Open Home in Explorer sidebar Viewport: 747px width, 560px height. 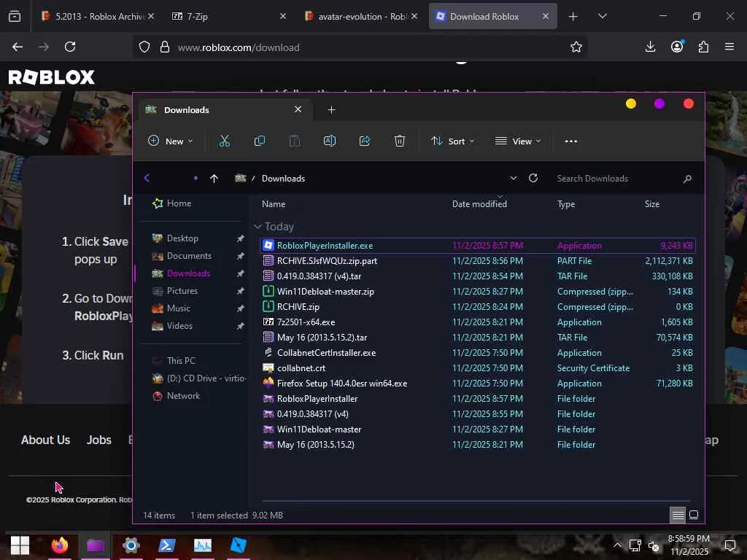point(171,203)
